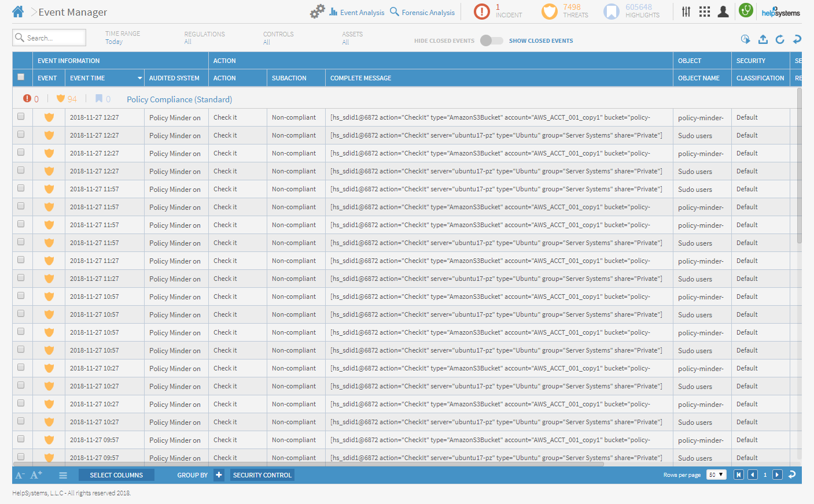This screenshot has width=814, height=504.
Task: Check the select-all events header checkbox
Action: point(21,77)
